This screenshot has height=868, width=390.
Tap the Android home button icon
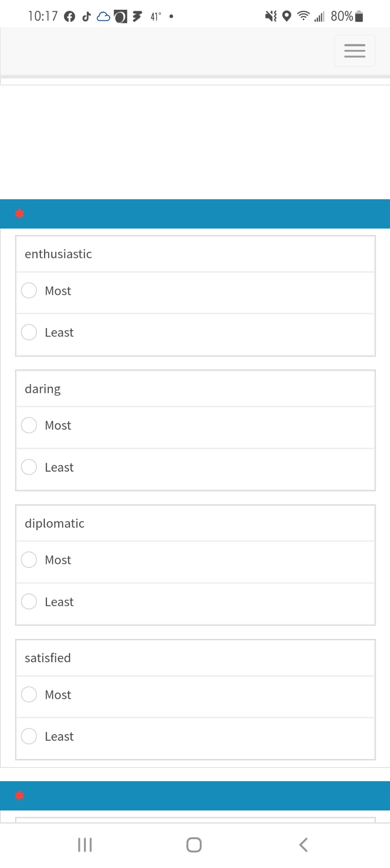[194, 845]
